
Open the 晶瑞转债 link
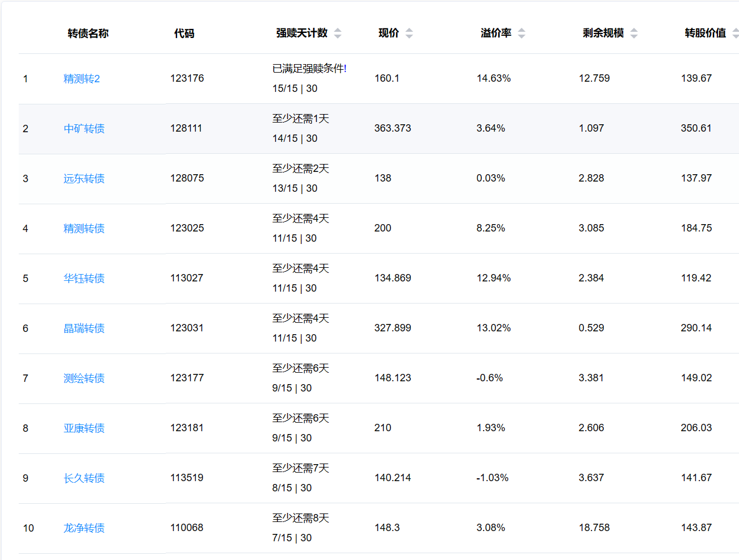coord(84,329)
